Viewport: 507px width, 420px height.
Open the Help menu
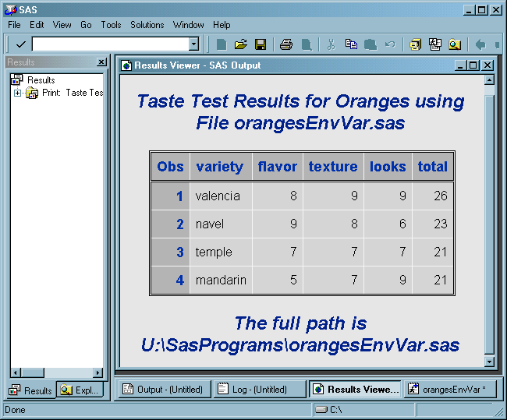click(222, 25)
